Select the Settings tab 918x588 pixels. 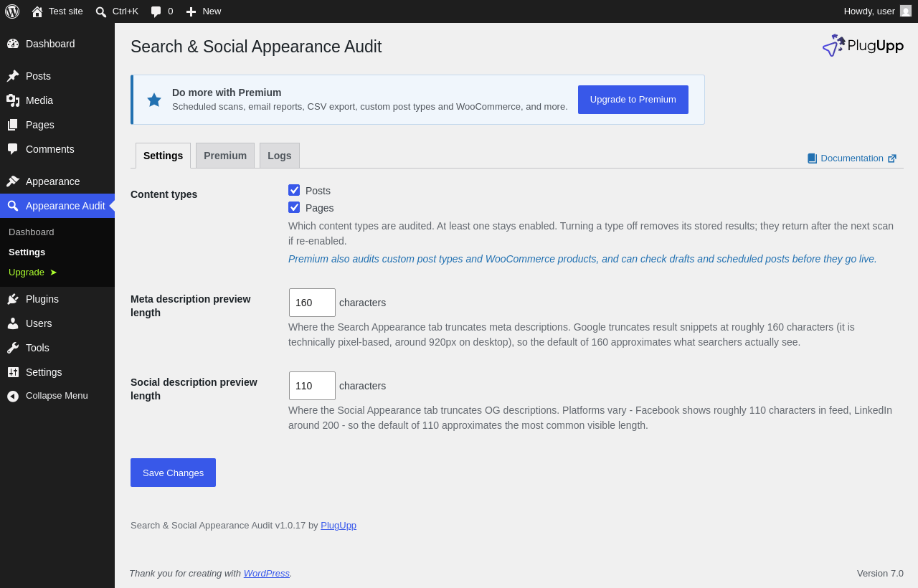pyautogui.click(x=163, y=156)
